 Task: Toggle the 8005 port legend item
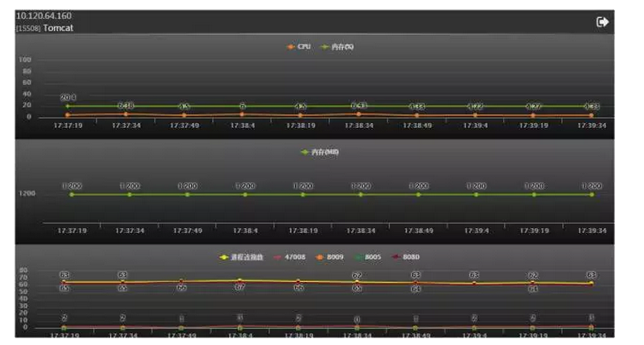click(368, 257)
